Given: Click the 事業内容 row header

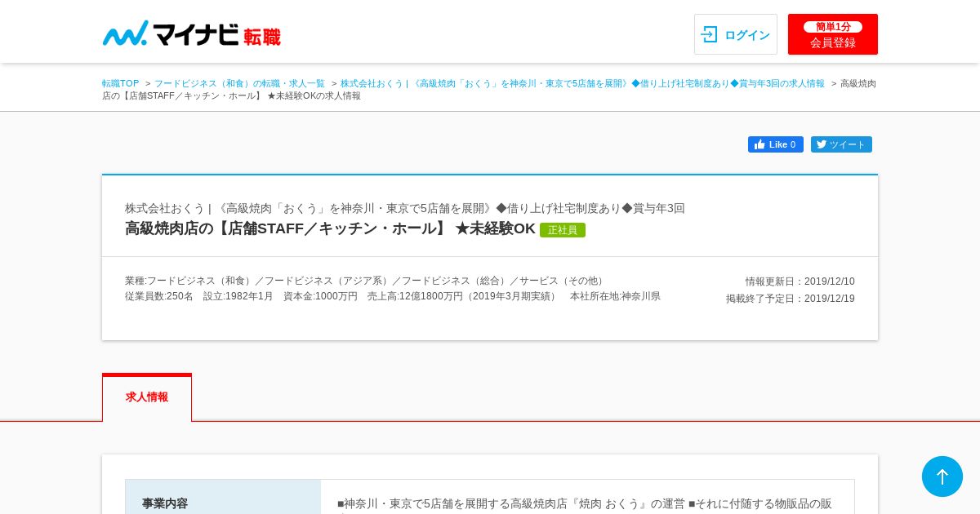Looking at the screenshot, I should [223, 497].
